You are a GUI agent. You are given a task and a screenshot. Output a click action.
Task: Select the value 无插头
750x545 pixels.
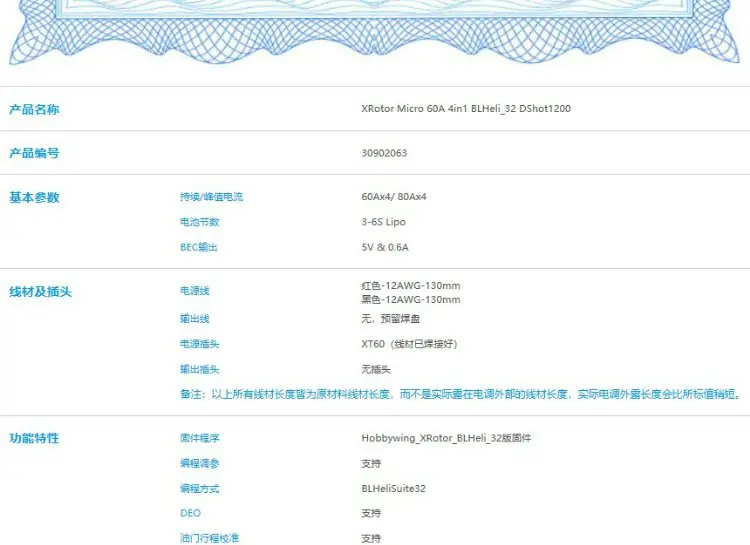tap(375, 369)
